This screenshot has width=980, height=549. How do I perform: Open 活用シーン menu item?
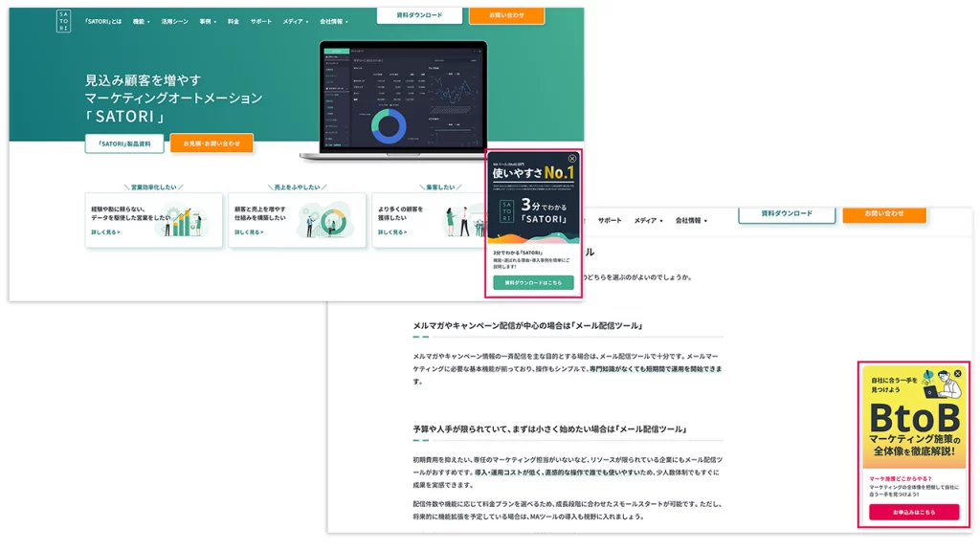click(174, 21)
